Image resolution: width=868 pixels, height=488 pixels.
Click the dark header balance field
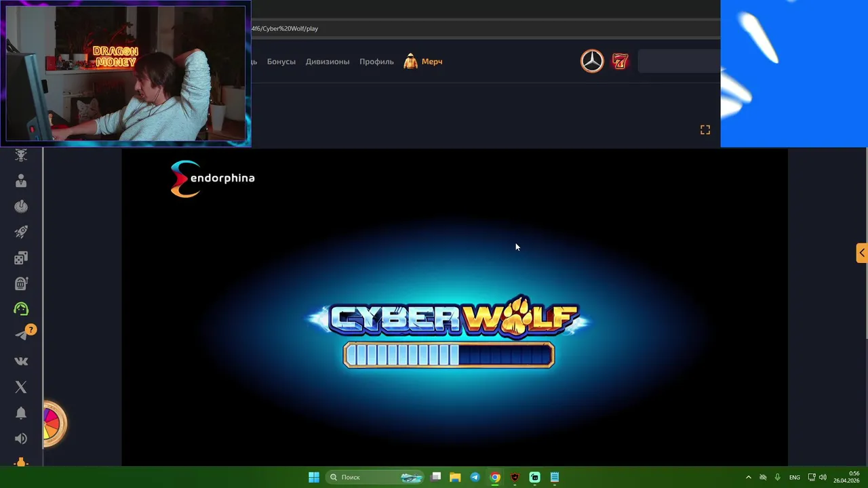(x=679, y=61)
